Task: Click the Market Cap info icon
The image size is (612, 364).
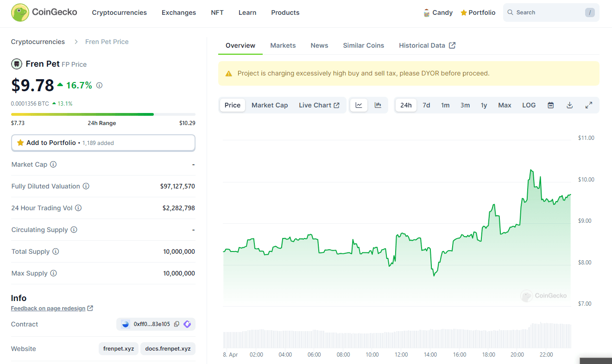Action: [53, 164]
